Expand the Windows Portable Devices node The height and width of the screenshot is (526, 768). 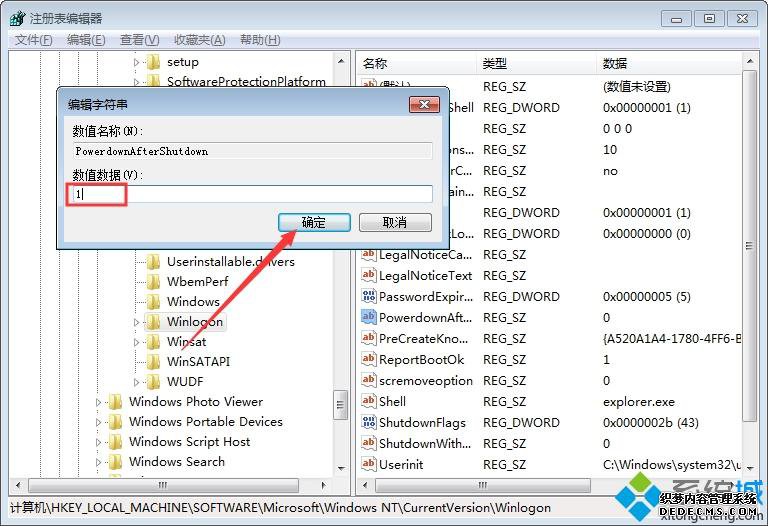pos(98,422)
